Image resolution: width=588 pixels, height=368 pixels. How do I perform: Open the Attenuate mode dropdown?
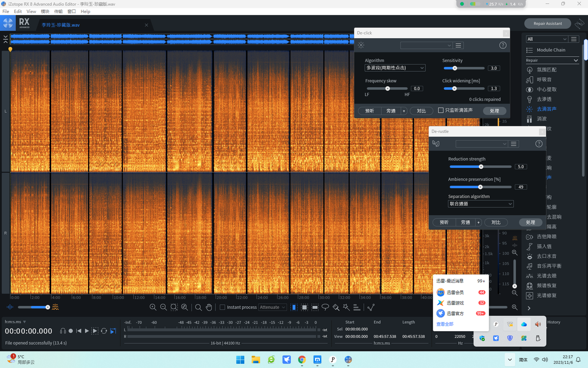[x=273, y=307]
